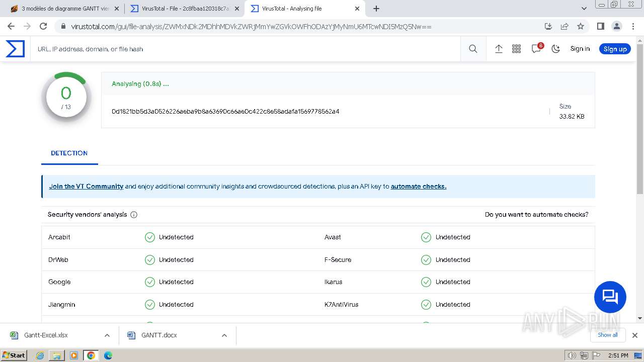Viewport: 644px width, 362px height.
Task: Reload the page with refresh icon
Action: pyautogui.click(x=43, y=26)
